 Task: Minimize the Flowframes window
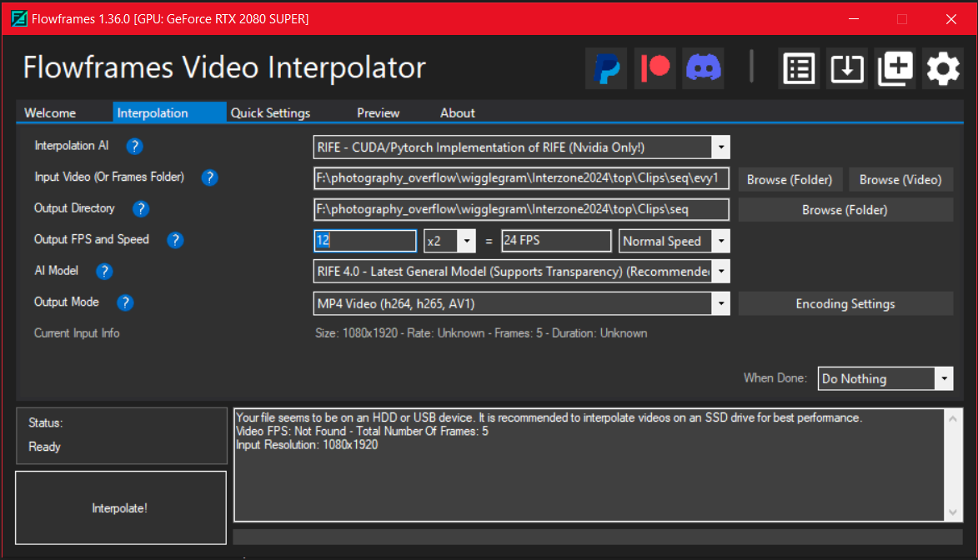click(x=854, y=18)
